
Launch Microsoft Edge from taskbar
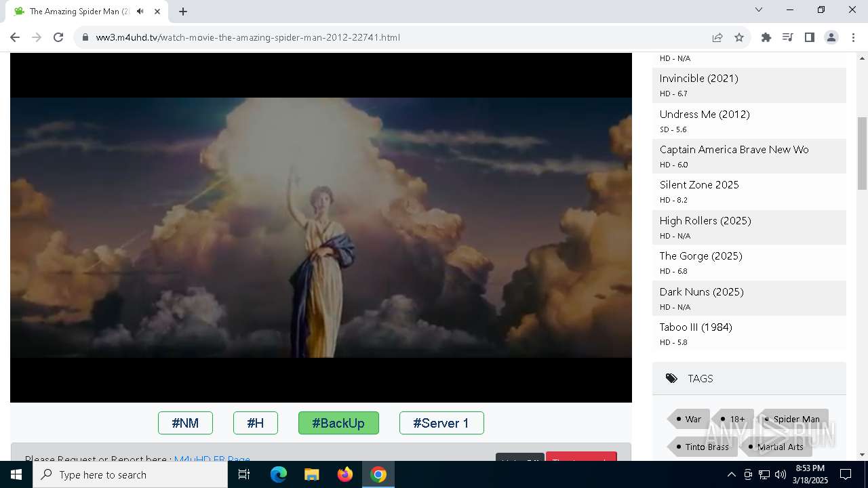click(279, 474)
